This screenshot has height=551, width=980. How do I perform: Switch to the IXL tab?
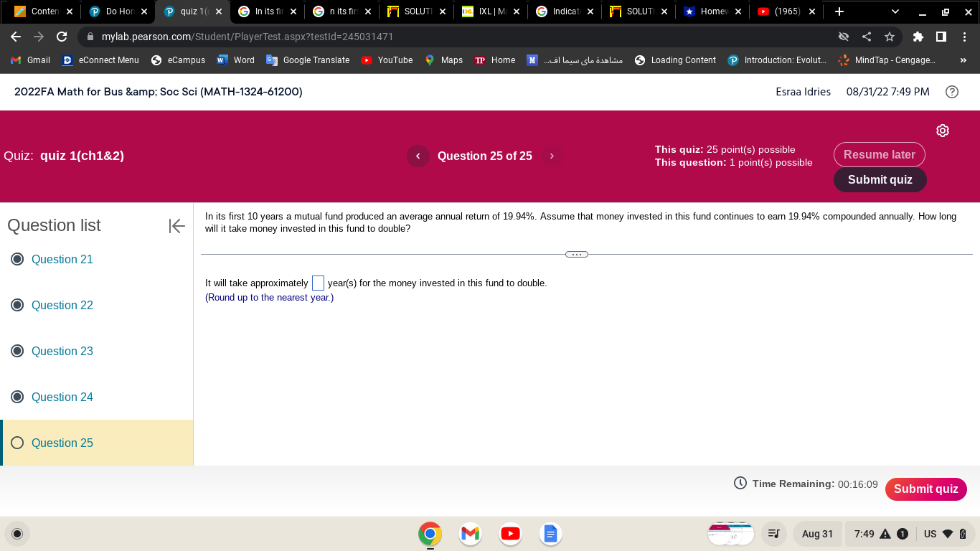tap(490, 11)
